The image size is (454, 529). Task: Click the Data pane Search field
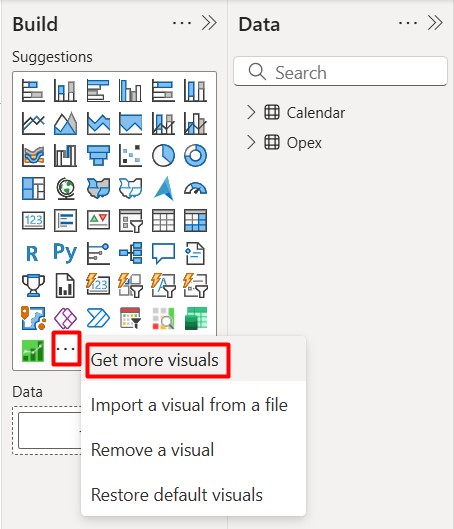tap(340, 71)
